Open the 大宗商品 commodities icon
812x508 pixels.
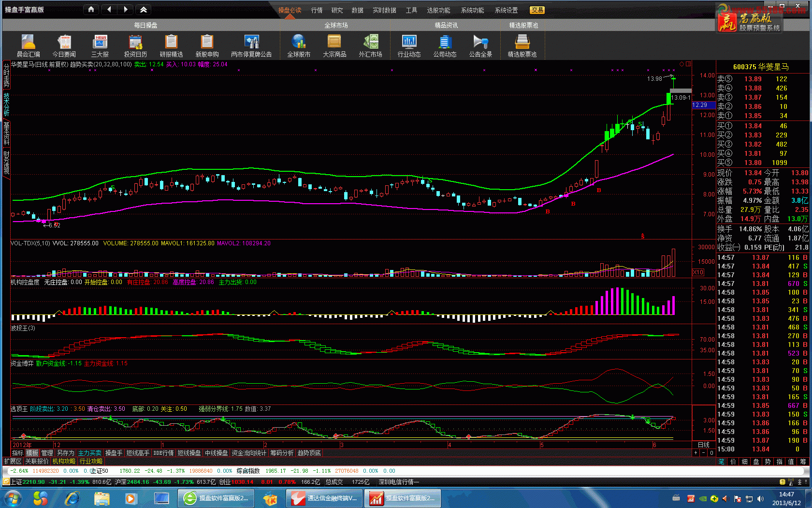click(334, 46)
